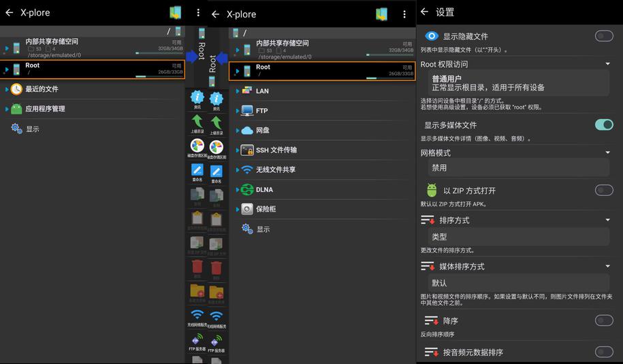Open the LAN network icon

click(x=247, y=90)
